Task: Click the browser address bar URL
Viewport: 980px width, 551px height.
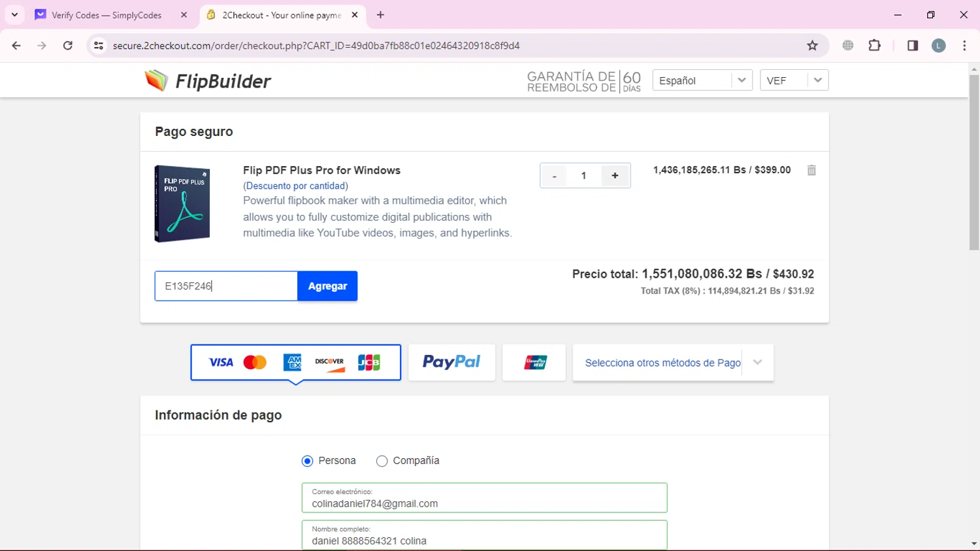Action: tap(316, 46)
